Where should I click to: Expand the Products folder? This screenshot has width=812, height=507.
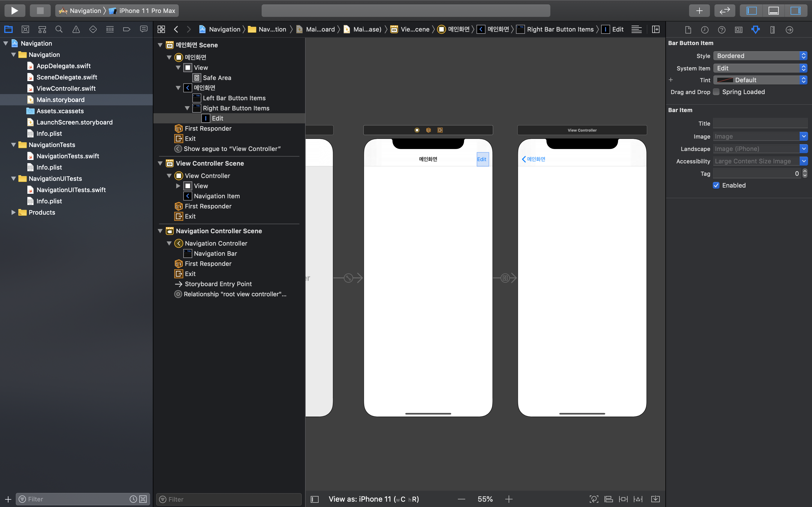pos(14,212)
